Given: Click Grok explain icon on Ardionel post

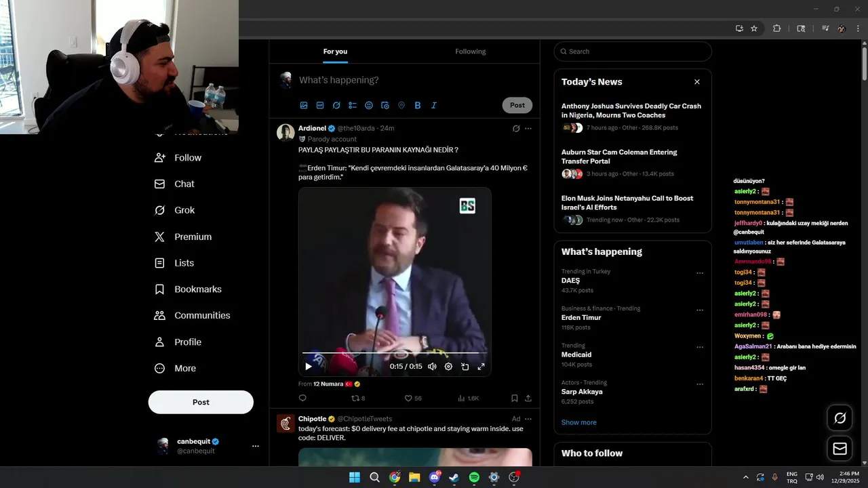Looking at the screenshot, I should click(x=516, y=128).
